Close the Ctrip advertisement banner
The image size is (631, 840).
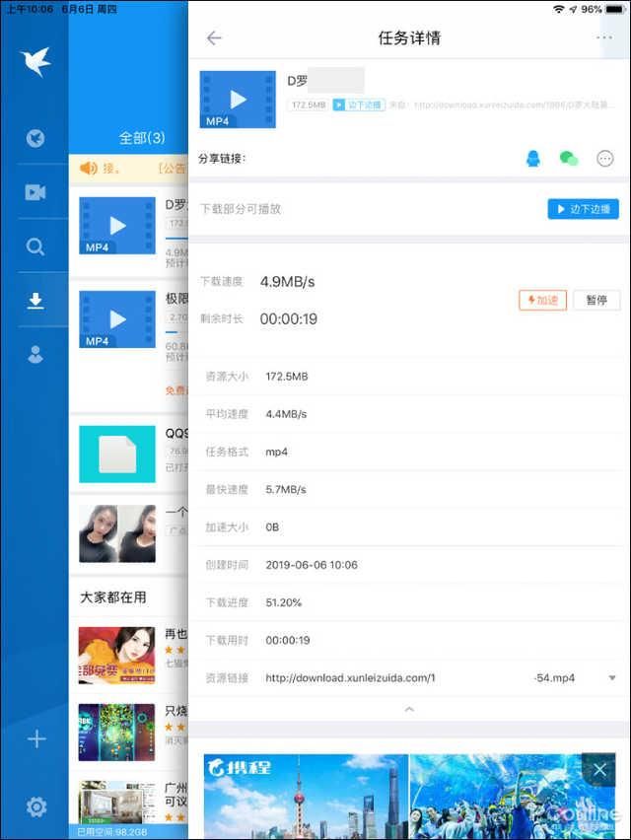click(598, 770)
